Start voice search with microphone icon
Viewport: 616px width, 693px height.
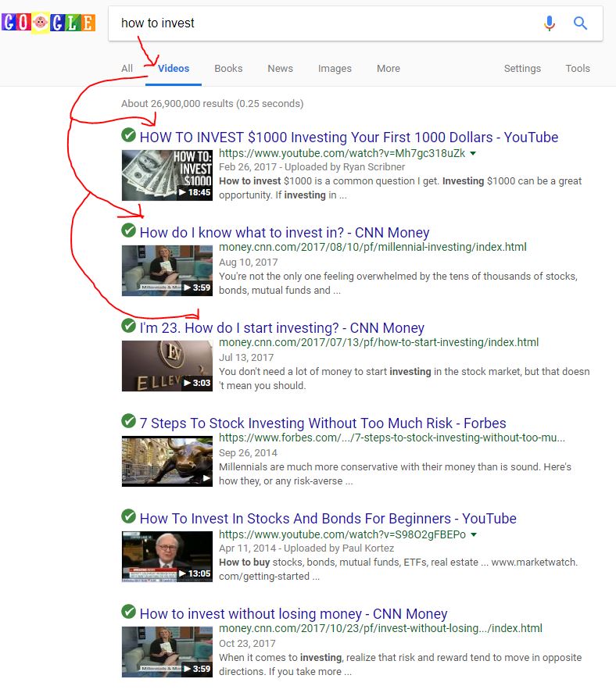[x=550, y=23]
